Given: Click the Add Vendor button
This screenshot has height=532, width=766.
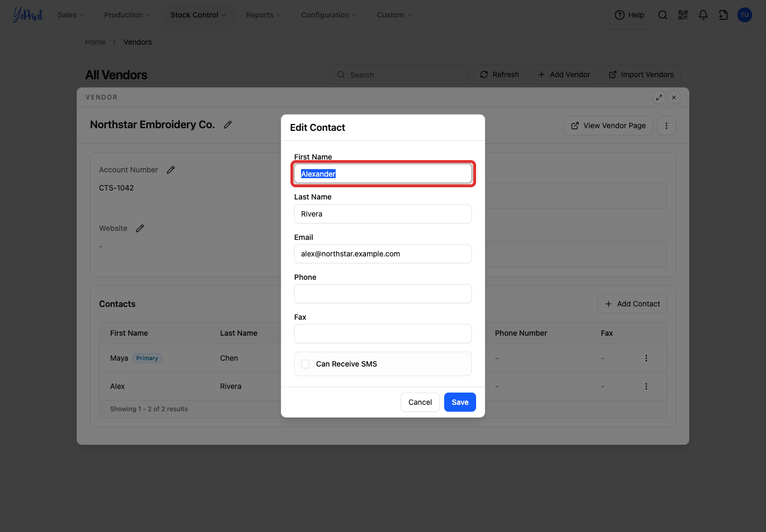Looking at the screenshot, I should tap(564, 74).
